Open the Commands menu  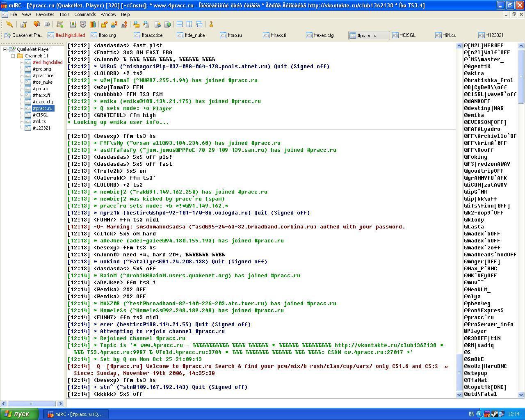pos(85,14)
